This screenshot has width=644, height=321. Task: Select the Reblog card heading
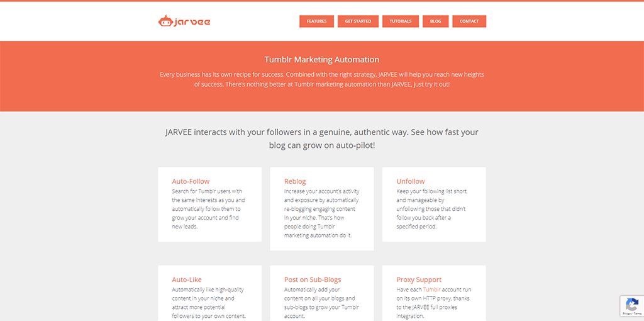pos(295,181)
